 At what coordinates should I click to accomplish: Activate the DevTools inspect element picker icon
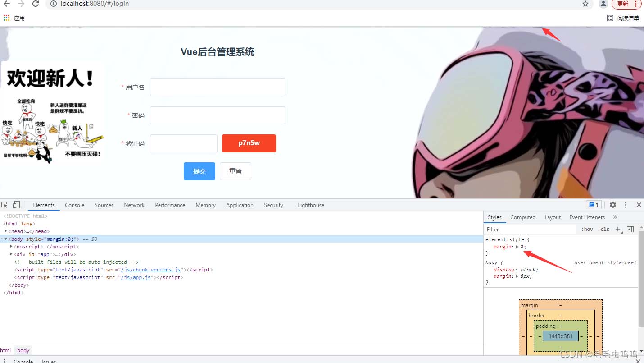click(5, 205)
